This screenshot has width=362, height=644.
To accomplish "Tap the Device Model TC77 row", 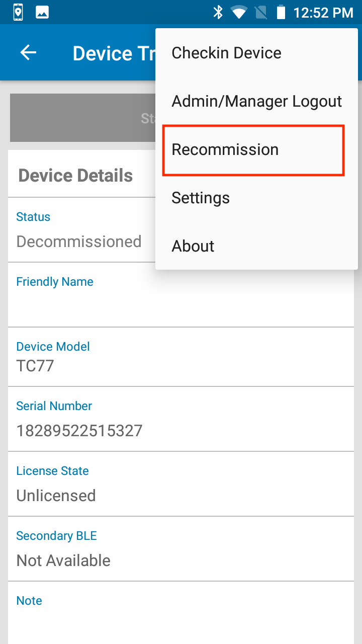I will pyautogui.click(x=181, y=357).
